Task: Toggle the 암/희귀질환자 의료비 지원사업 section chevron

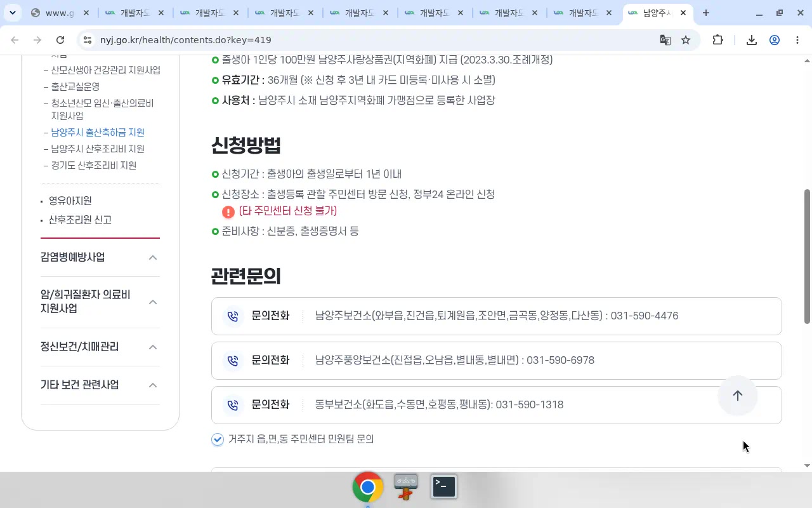Action: point(152,302)
